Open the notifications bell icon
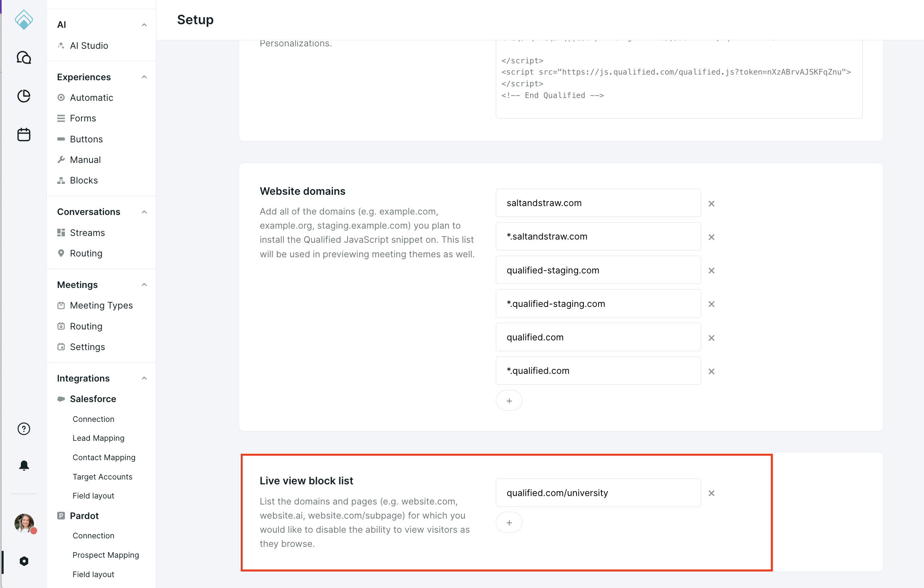This screenshot has height=588, width=924. point(24,465)
